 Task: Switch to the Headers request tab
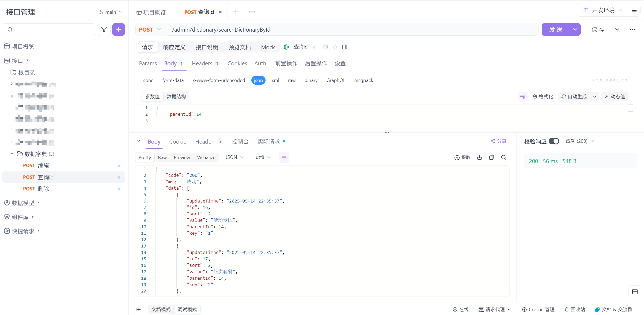[202, 63]
